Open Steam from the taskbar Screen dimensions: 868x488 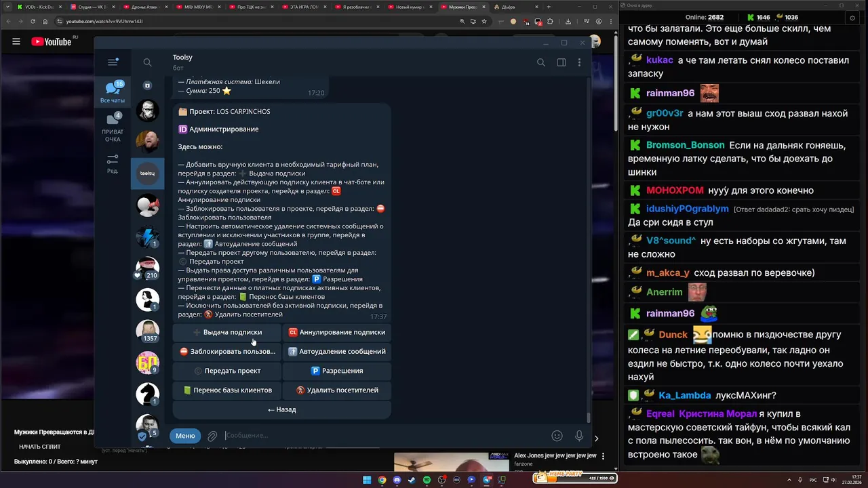(412, 480)
